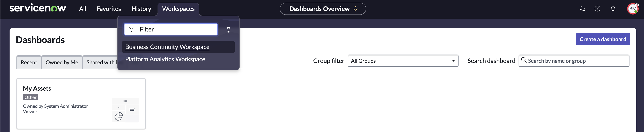Switch to the Owned by Me tab
Image resolution: width=644 pixels, height=132 pixels.
[x=62, y=62]
